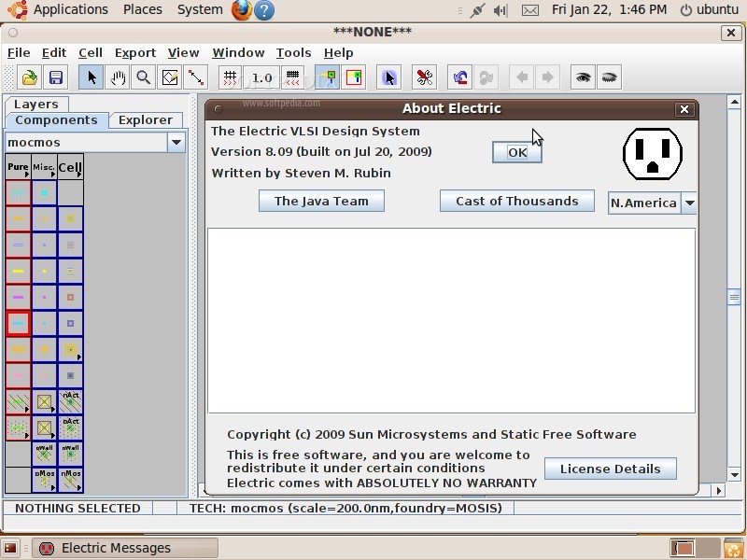Click the License Details button
747x560 pixels.
(x=611, y=469)
